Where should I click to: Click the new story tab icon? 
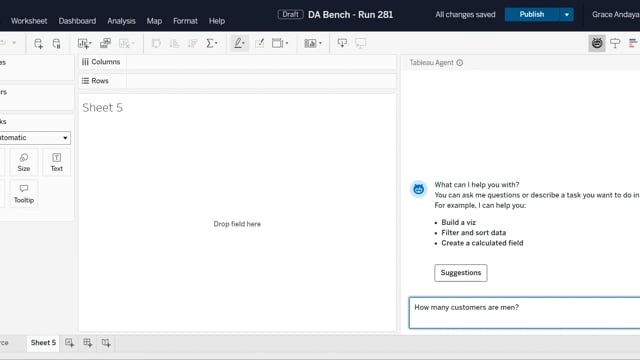click(106, 343)
